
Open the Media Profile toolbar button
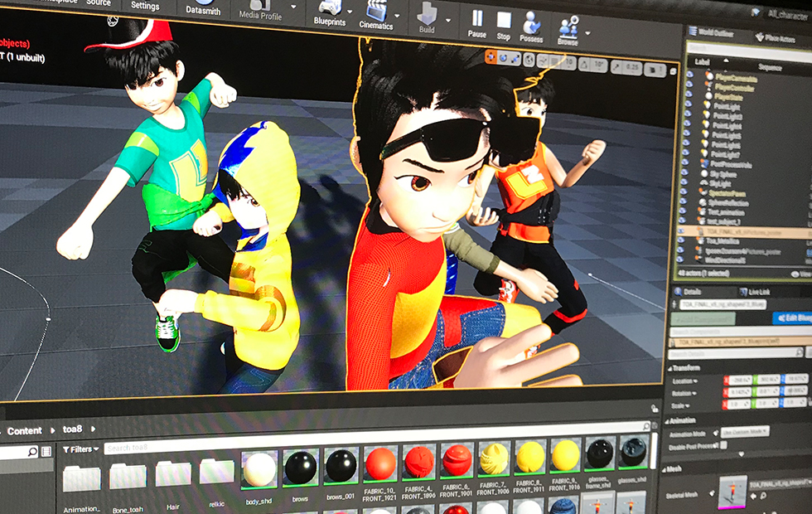point(260,12)
